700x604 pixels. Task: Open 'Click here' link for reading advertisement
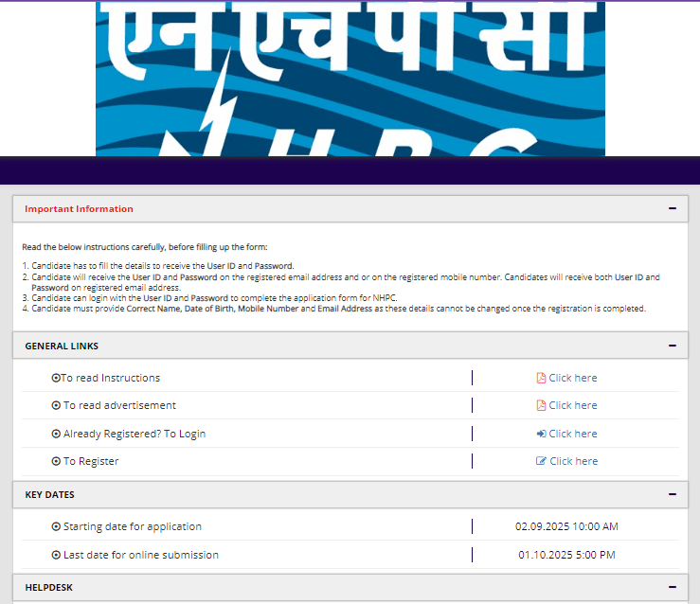(x=573, y=405)
